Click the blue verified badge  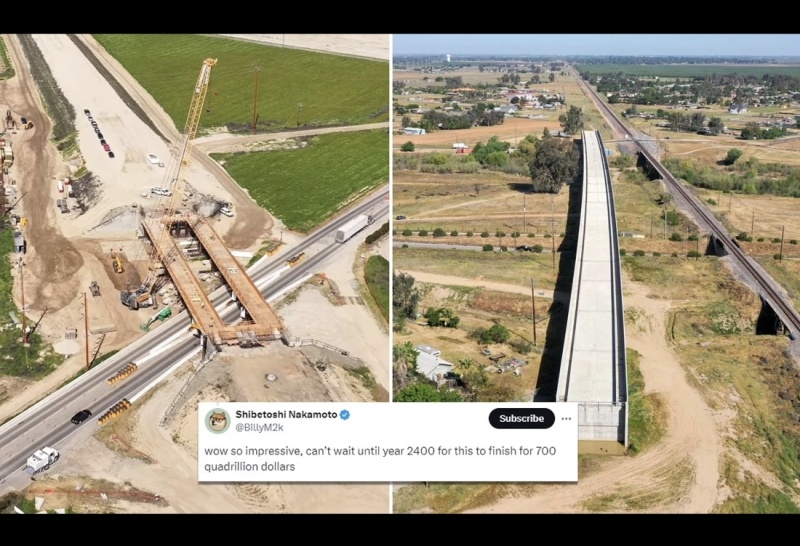coord(345,415)
